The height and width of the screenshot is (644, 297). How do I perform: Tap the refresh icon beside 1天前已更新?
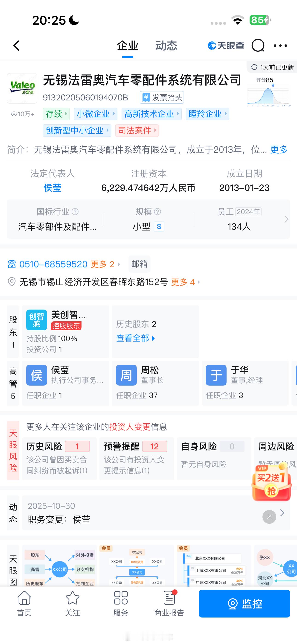[x=254, y=67]
